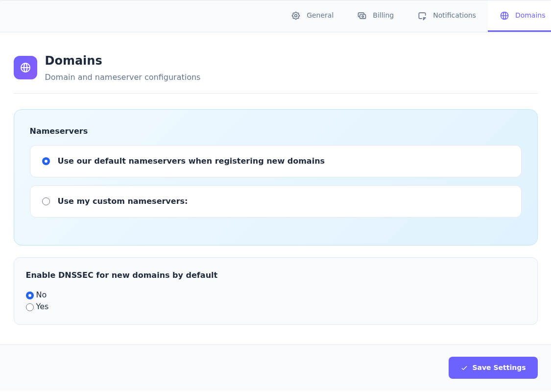The width and height of the screenshot is (551, 392).
Task: Click the 'Domain and nameserver configurations' subtitle
Action: [122, 77]
